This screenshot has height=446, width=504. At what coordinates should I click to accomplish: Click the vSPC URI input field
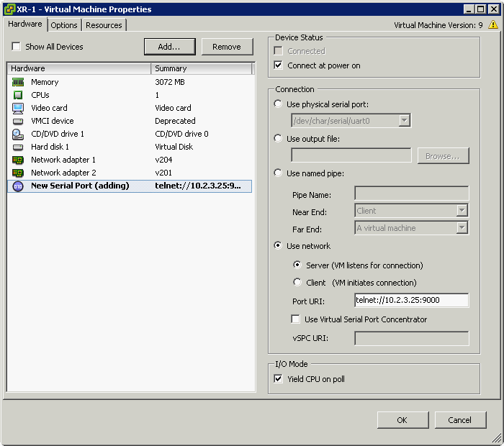[411, 338]
